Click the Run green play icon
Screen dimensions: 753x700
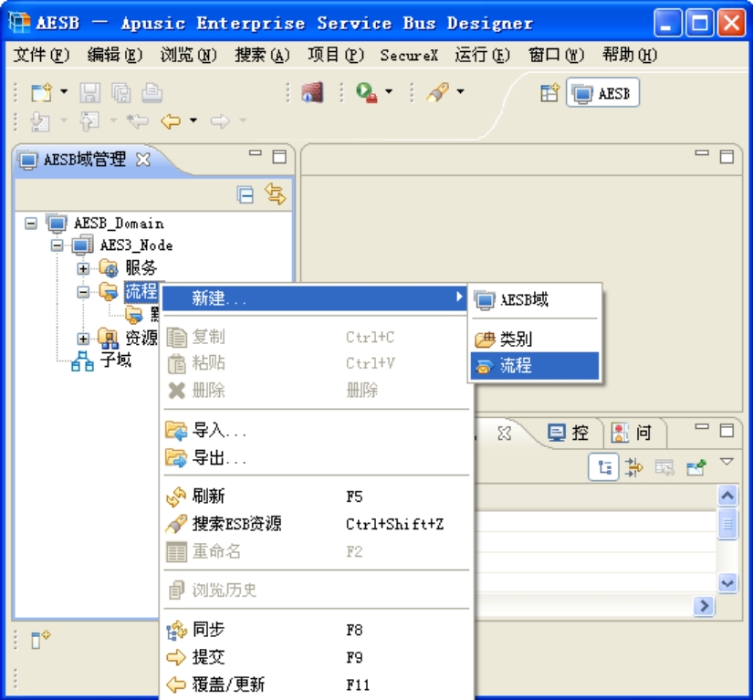click(x=366, y=92)
